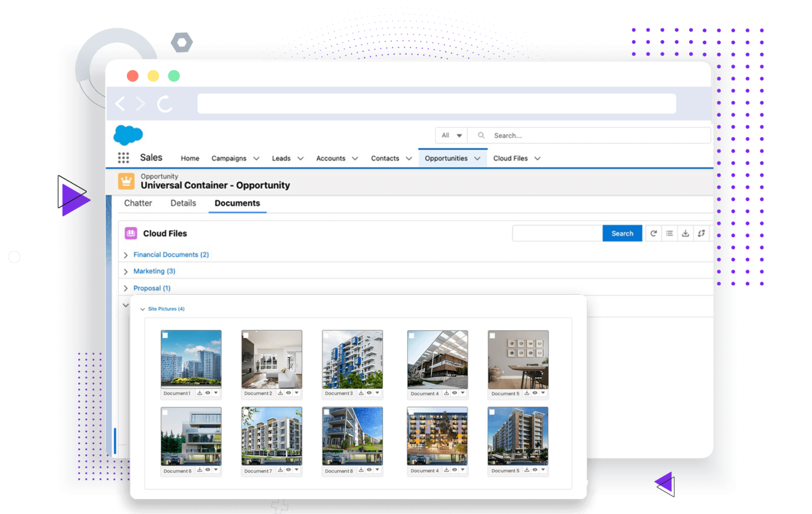Image resolution: width=812 pixels, height=514 pixels.
Task: Tick the checkbox on Document 5 thumbnail
Action: tap(492, 335)
